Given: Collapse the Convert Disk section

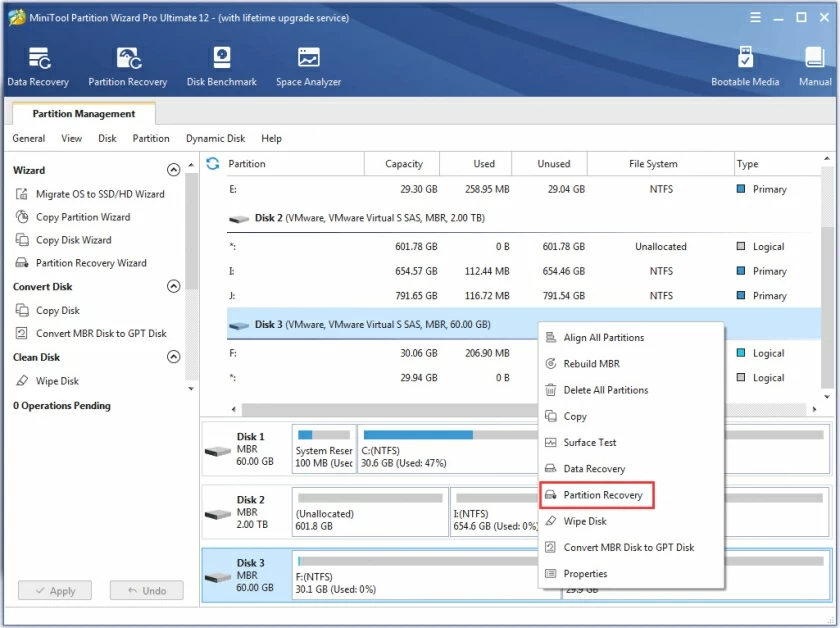Looking at the screenshot, I should 173,286.
